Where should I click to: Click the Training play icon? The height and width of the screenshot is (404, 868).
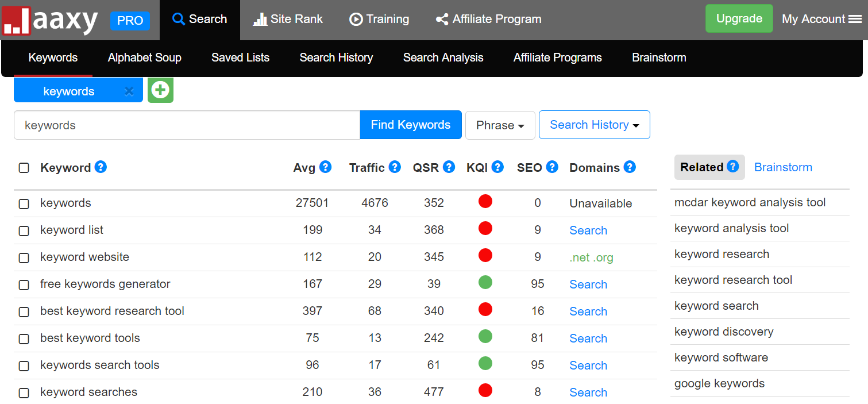point(356,19)
